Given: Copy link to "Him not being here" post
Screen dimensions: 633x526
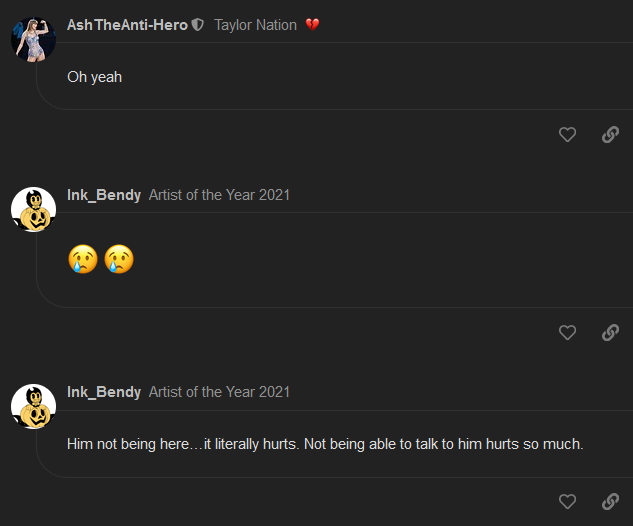Looking at the screenshot, I should 610,502.
